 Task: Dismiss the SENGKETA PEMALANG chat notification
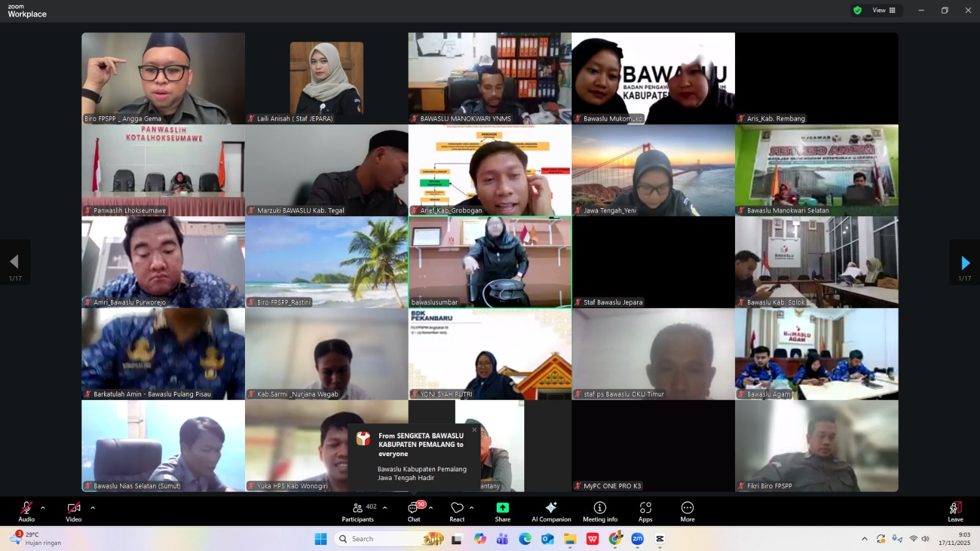(475, 430)
